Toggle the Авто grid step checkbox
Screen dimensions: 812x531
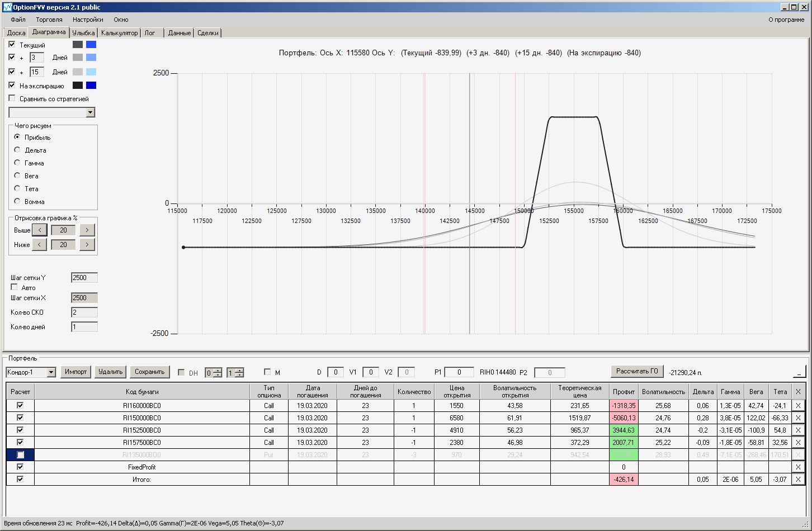15,287
